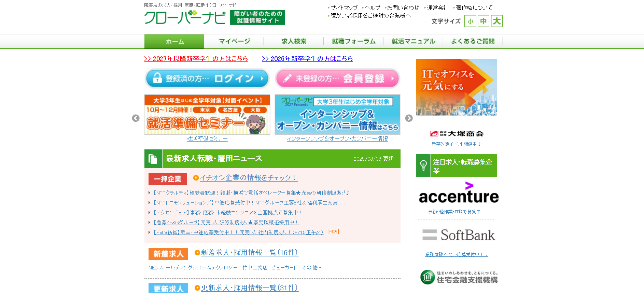Click the ITでオフィスを元気にする ad banner

pos(457,87)
